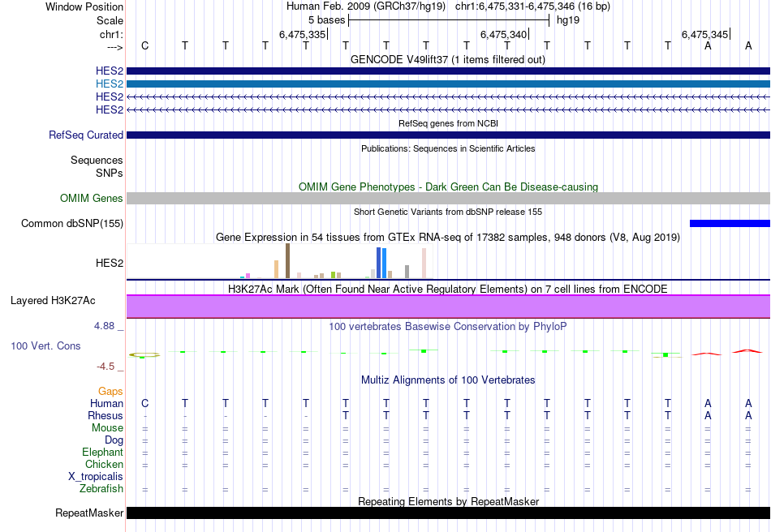Click the Dog alignment row label

click(x=114, y=440)
